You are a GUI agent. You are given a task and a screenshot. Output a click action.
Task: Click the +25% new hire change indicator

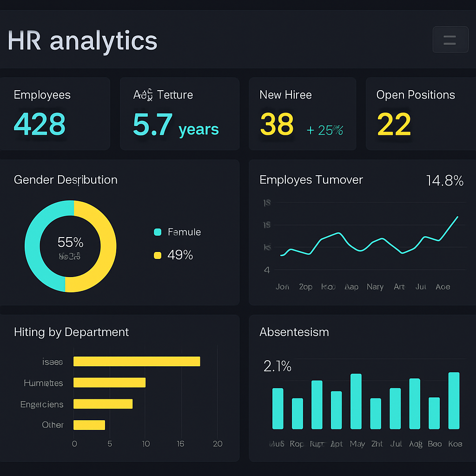coord(325,131)
